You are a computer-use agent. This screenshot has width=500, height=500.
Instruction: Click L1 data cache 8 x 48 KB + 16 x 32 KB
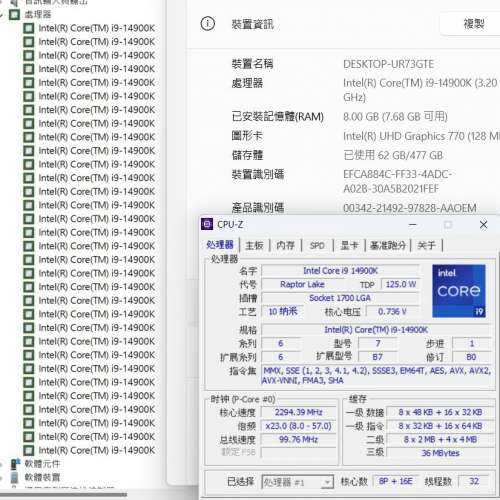[x=440, y=412]
